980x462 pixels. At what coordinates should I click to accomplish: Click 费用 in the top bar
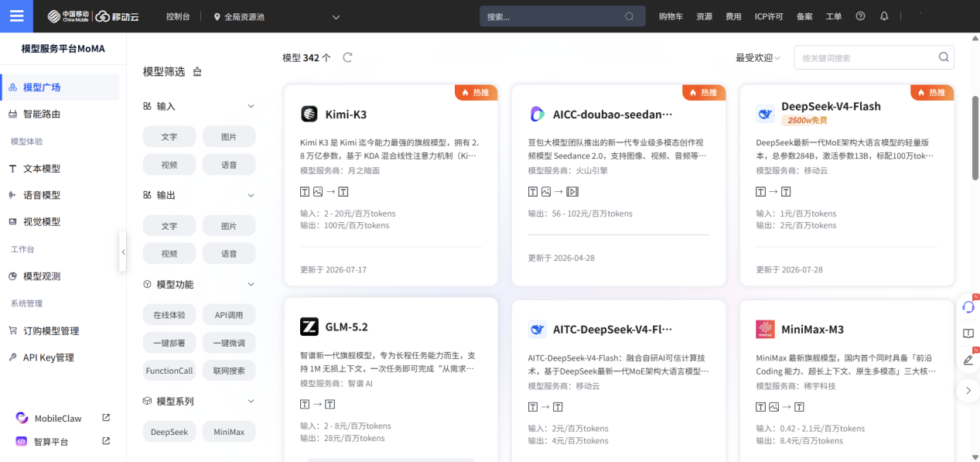point(733,16)
